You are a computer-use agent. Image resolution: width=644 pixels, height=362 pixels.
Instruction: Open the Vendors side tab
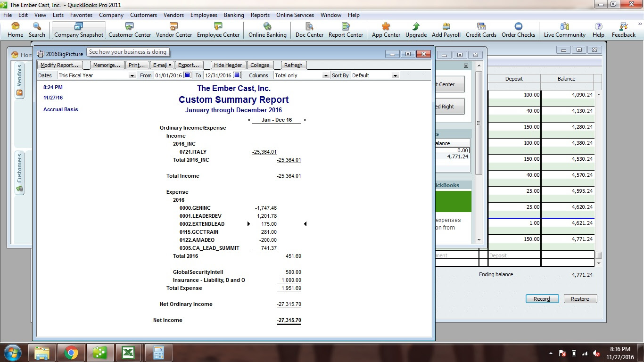click(x=20, y=80)
